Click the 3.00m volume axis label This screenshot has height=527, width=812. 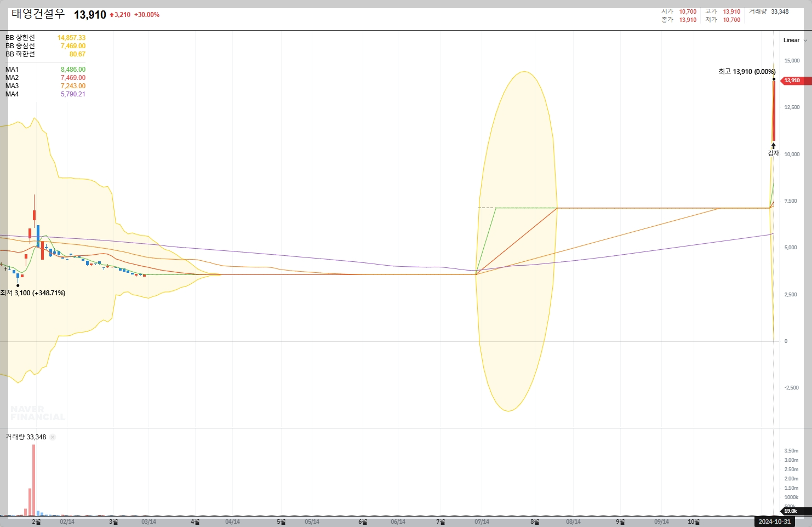(791, 460)
